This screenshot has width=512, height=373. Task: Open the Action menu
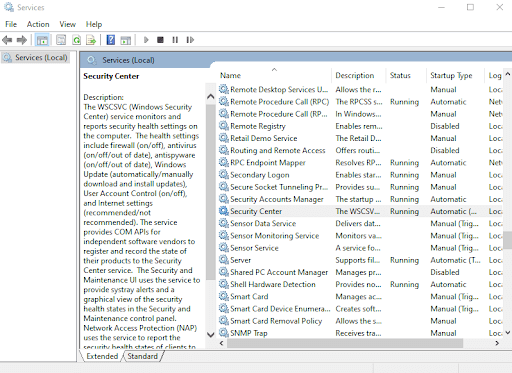(38, 24)
